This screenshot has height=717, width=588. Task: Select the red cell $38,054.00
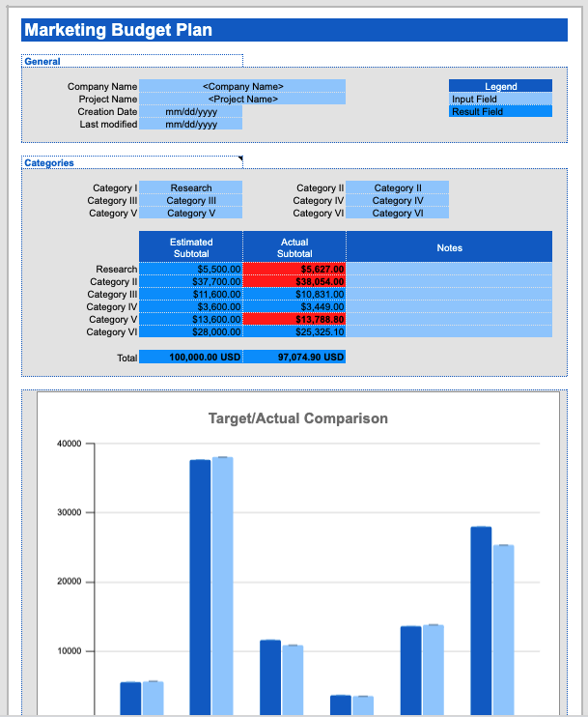(294, 281)
